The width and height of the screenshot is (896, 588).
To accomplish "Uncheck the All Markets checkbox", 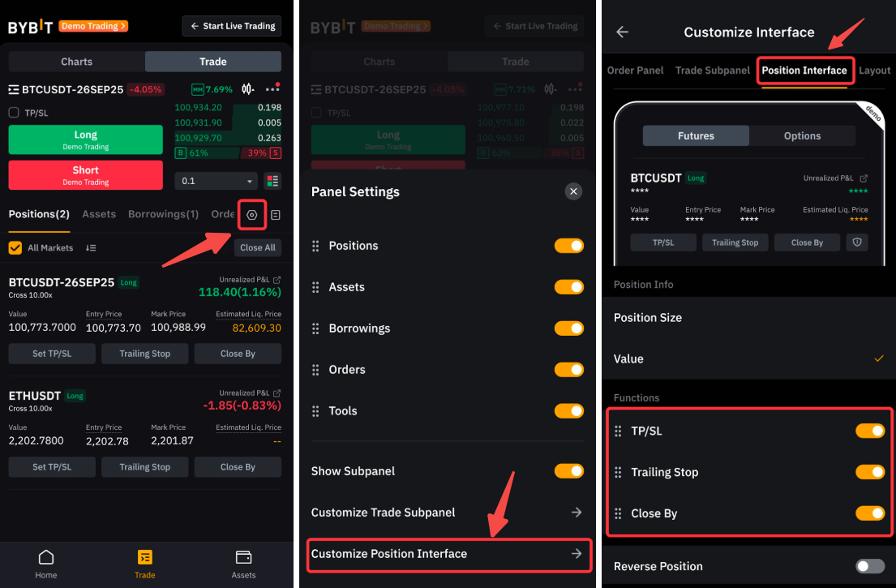I will (15, 248).
